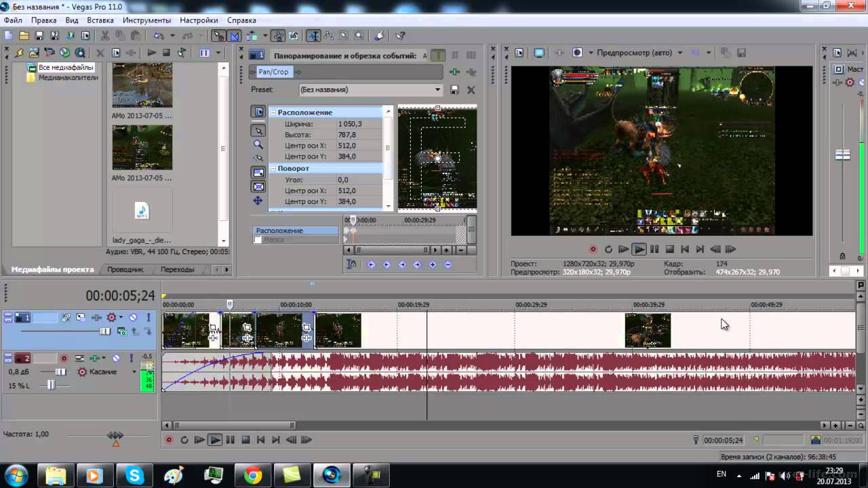Open the Вставка menu

tap(100, 20)
